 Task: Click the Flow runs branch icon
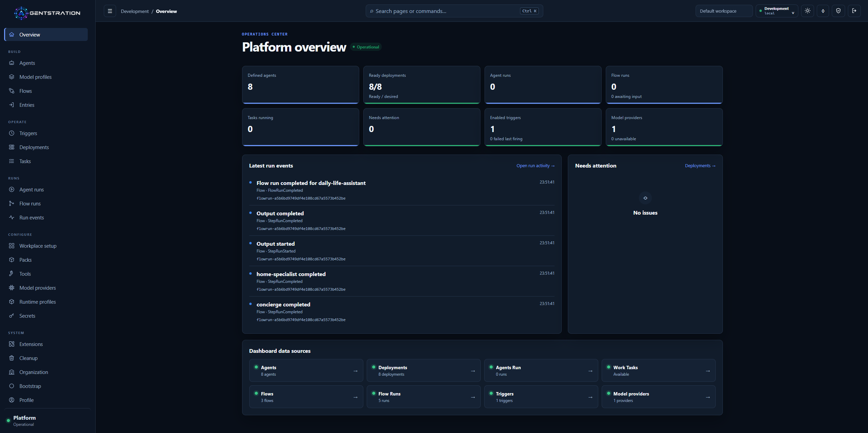(x=12, y=203)
